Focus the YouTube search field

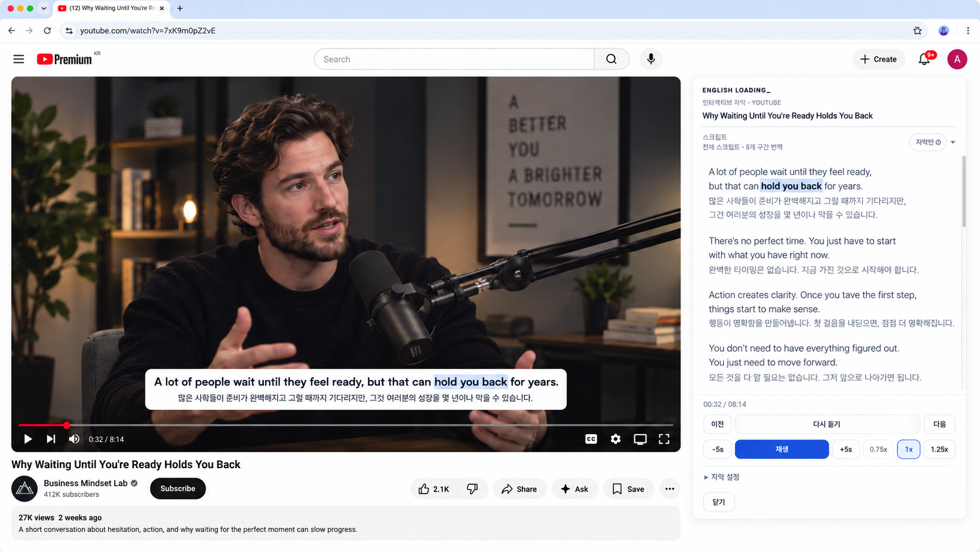tap(454, 59)
